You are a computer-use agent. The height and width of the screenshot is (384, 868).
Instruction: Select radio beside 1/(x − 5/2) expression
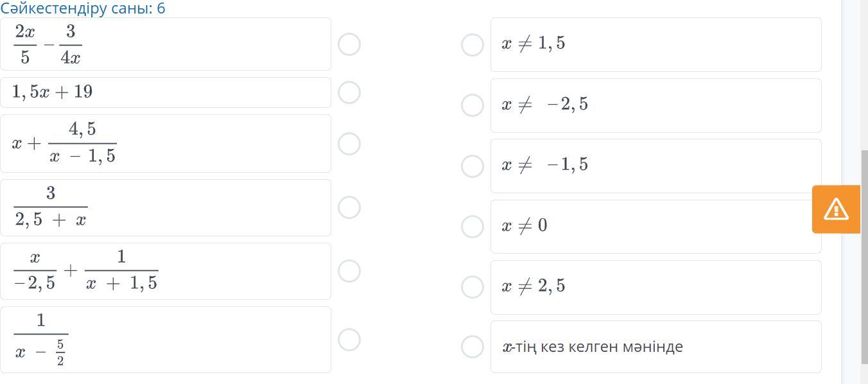349,340
